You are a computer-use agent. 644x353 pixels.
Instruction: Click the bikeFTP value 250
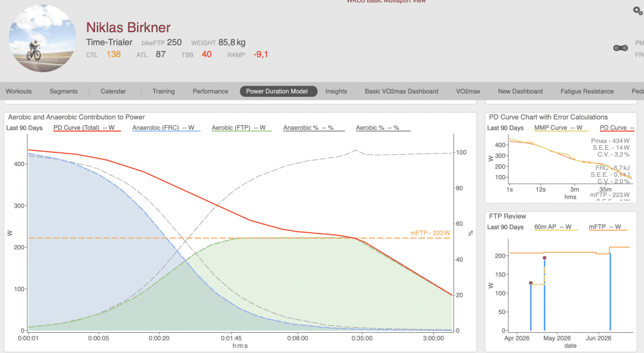(174, 42)
